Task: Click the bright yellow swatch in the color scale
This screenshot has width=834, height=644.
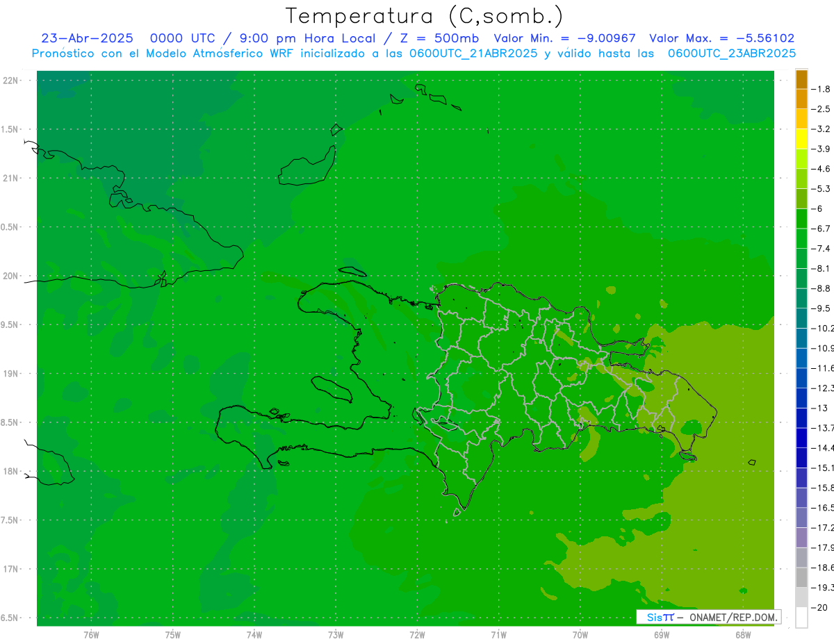Action: (x=801, y=139)
